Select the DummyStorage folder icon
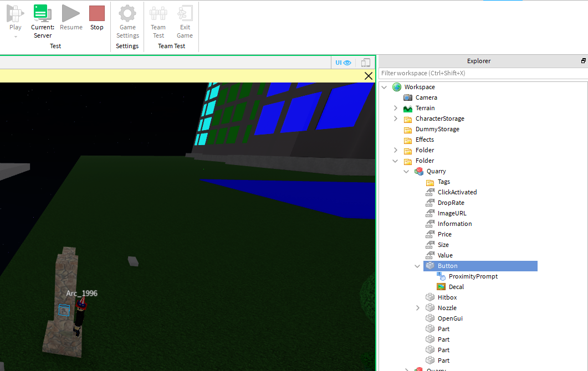This screenshot has height=371, width=588. (408, 130)
